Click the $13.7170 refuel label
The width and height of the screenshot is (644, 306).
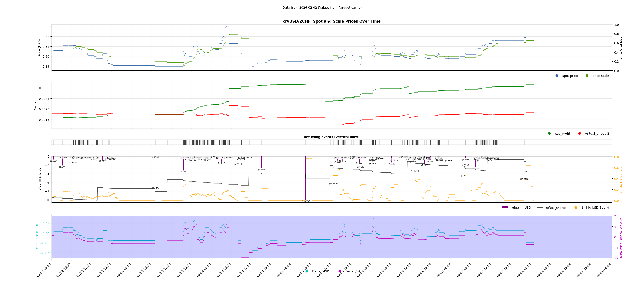pos(333,183)
